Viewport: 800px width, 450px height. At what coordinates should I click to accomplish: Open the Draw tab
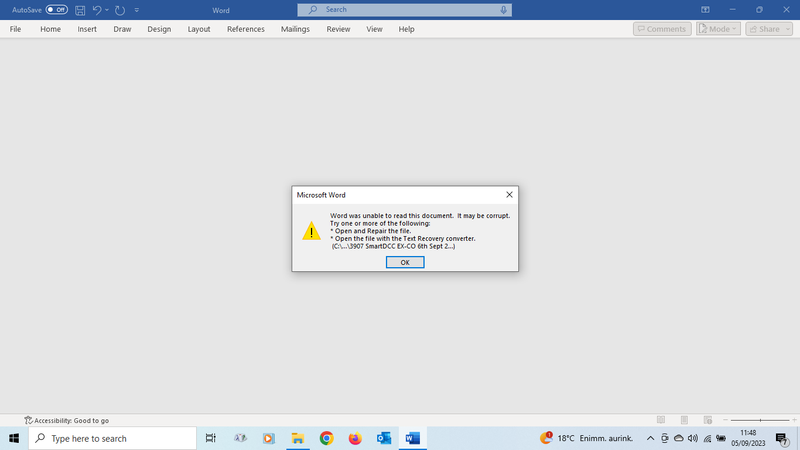(122, 29)
